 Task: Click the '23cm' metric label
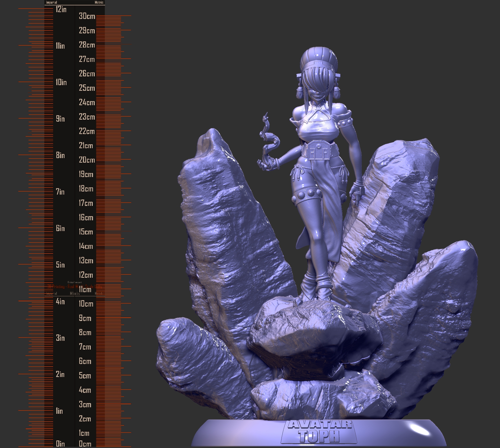click(x=87, y=117)
